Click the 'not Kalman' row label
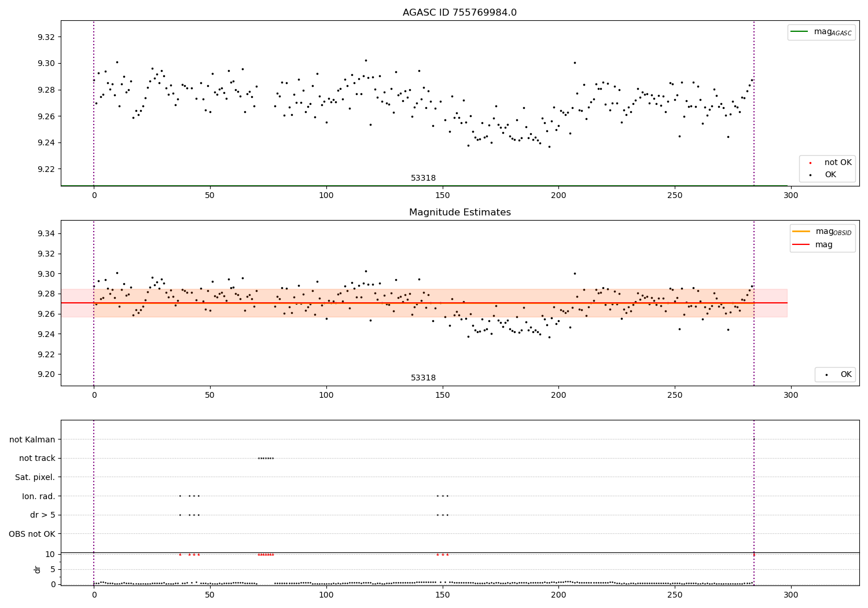This screenshot has height=608, width=868. tap(32, 440)
